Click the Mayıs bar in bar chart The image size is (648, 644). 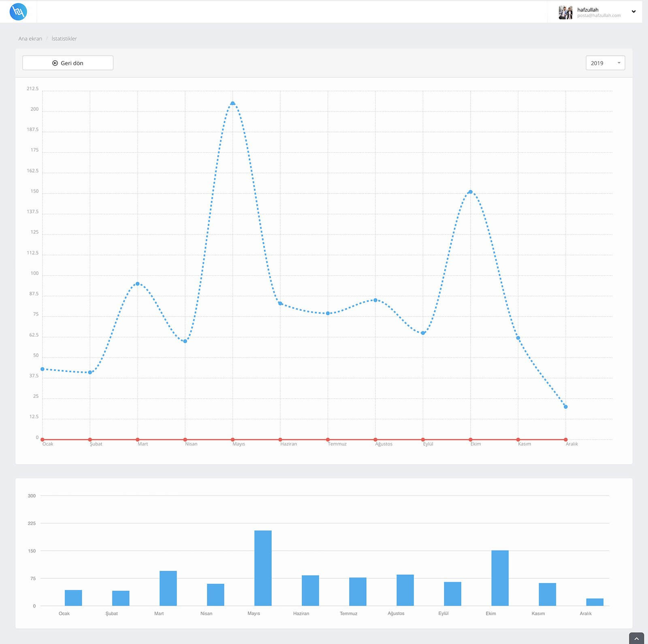coord(263,568)
